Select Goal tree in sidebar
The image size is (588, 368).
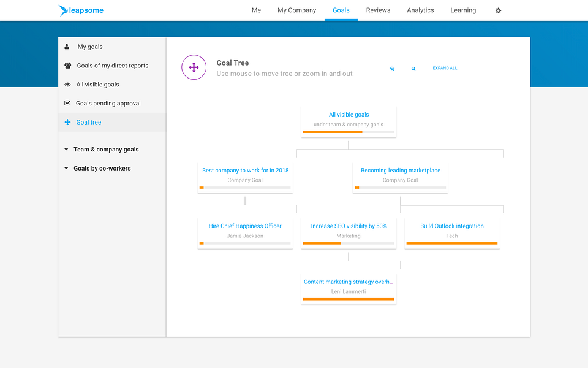tap(111, 122)
